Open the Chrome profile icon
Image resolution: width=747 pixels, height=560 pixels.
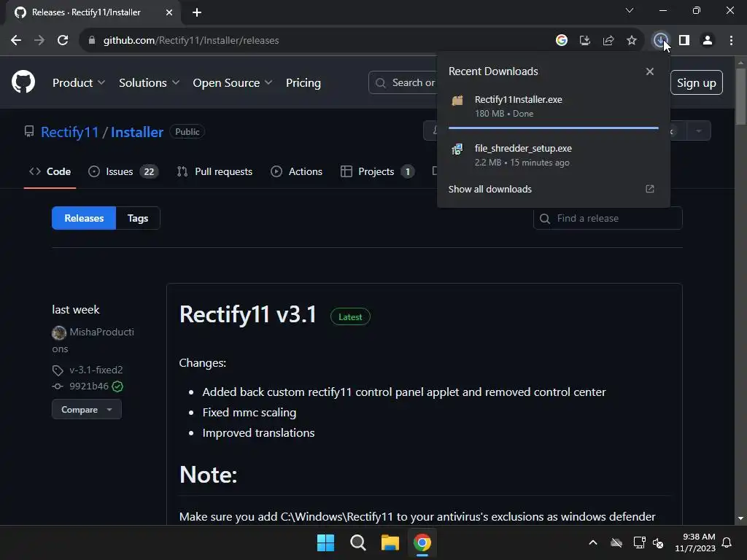click(708, 41)
